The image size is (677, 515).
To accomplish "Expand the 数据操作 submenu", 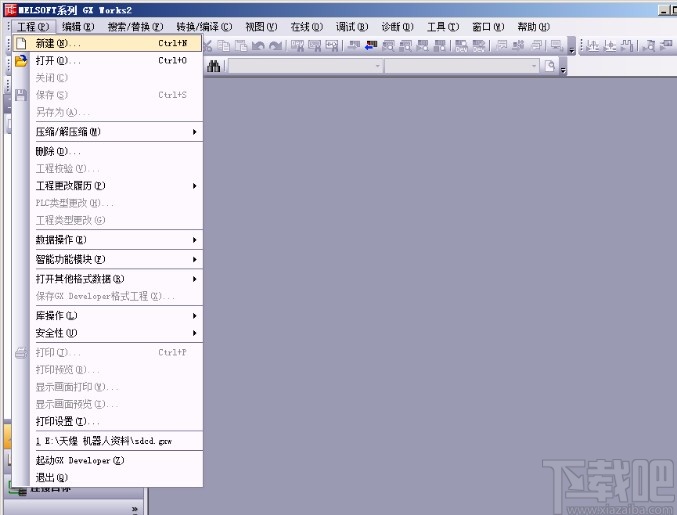I will 116,240.
